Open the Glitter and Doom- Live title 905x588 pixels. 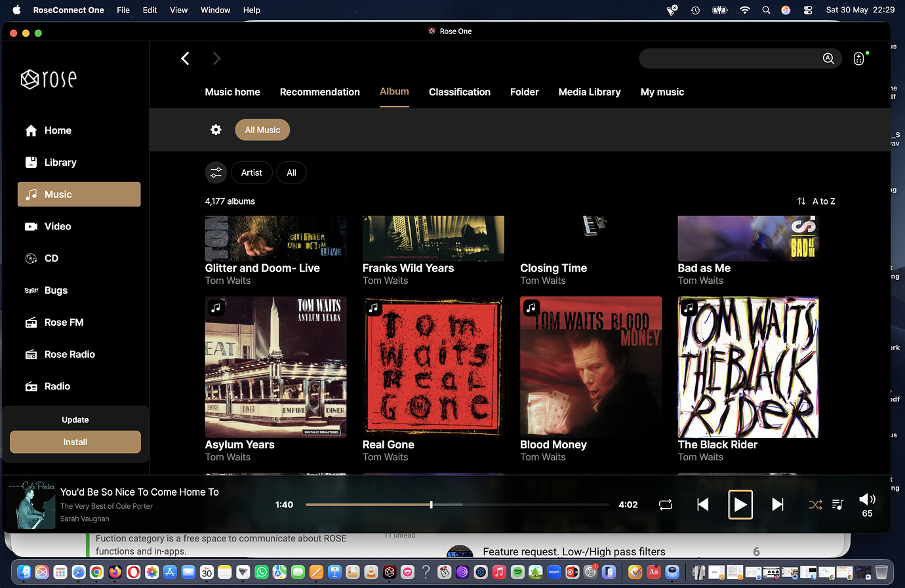click(x=262, y=268)
